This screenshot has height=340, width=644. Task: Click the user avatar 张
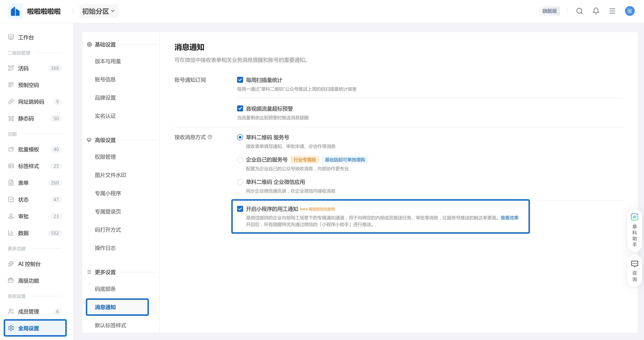(x=629, y=11)
